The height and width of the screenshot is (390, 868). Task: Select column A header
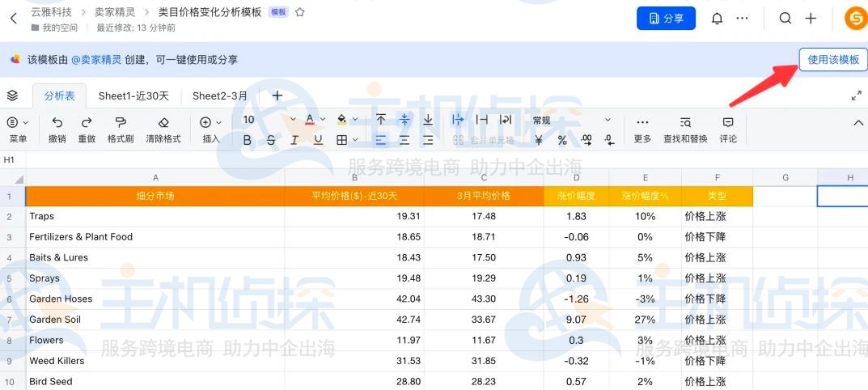coord(155,178)
